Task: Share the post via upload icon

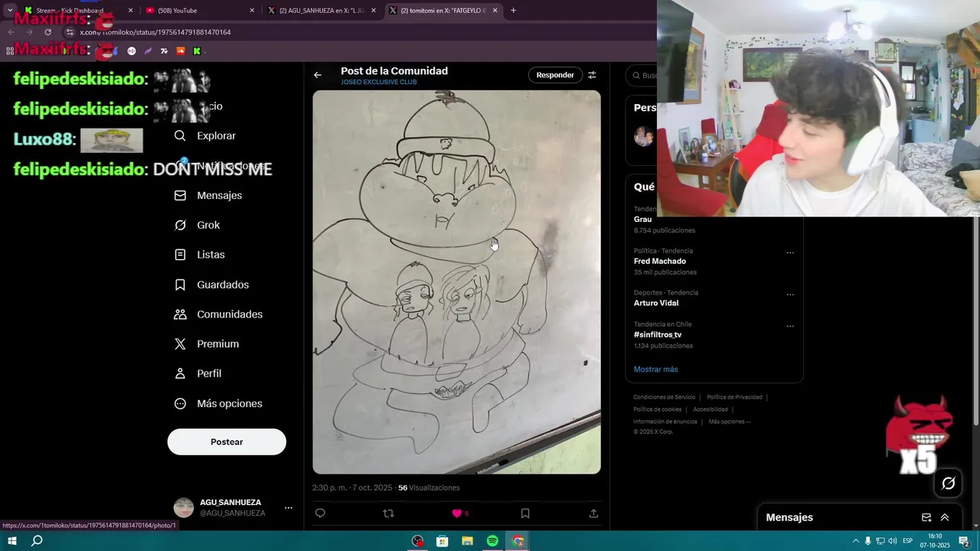Action: tap(593, 514)
